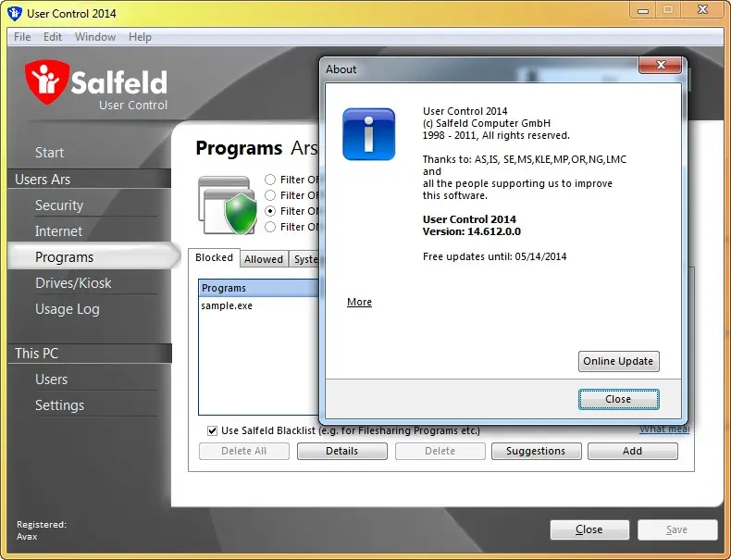
Task: Click the Delete All button
Action: coord(244,451)
